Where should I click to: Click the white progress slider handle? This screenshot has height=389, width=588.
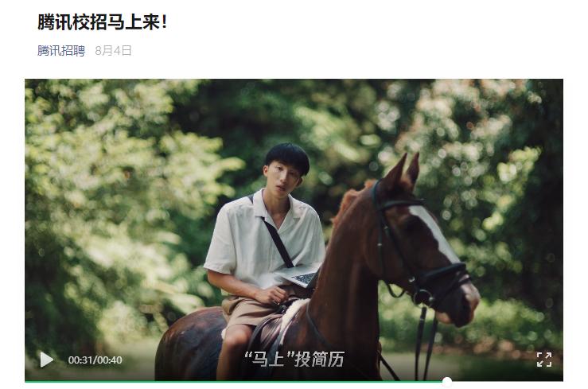coord(446,382)
